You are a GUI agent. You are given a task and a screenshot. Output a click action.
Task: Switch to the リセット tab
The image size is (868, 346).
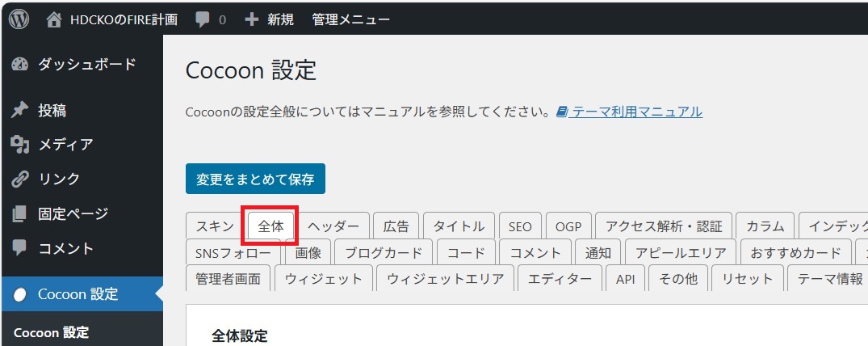[748, 278]
